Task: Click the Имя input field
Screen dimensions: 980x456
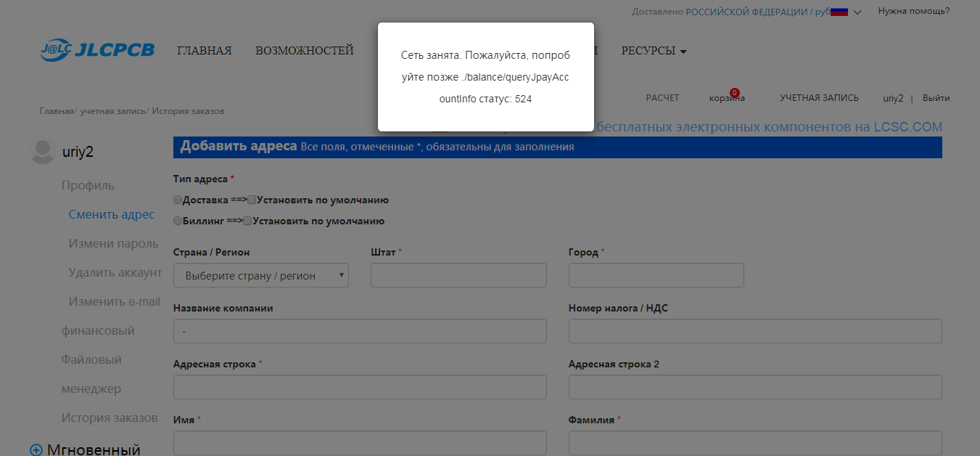Action: tap(360, 443)
